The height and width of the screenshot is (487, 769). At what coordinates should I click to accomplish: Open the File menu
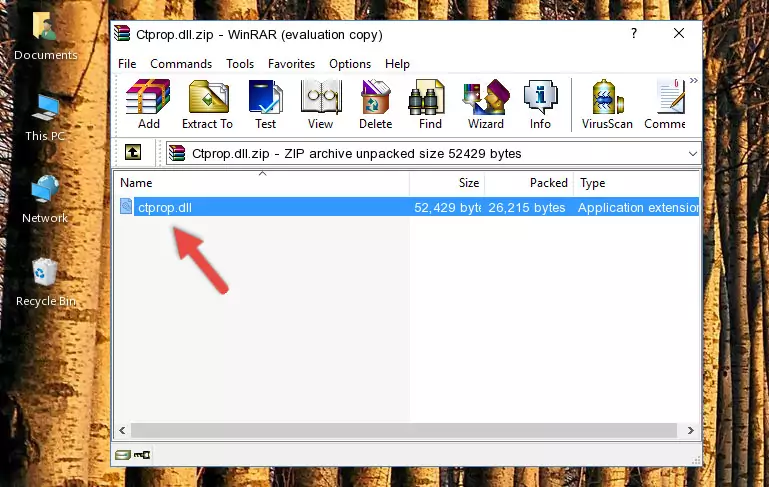coord(127,64)
